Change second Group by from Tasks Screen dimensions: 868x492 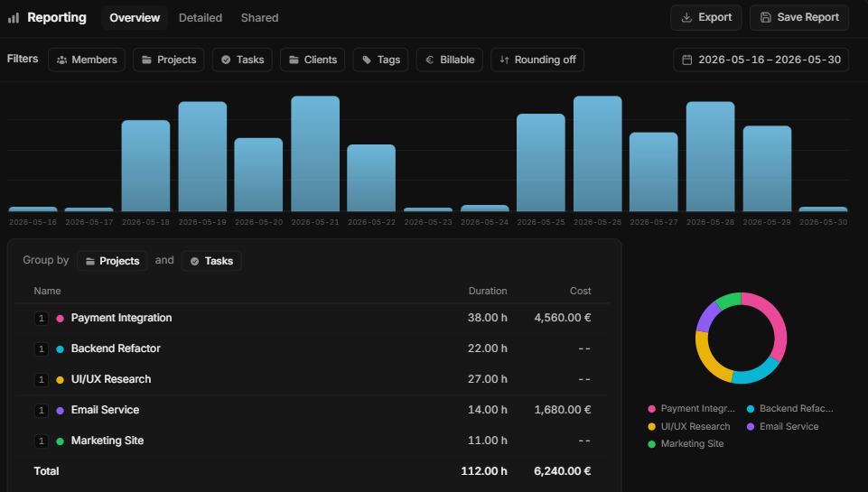point(211,261)
